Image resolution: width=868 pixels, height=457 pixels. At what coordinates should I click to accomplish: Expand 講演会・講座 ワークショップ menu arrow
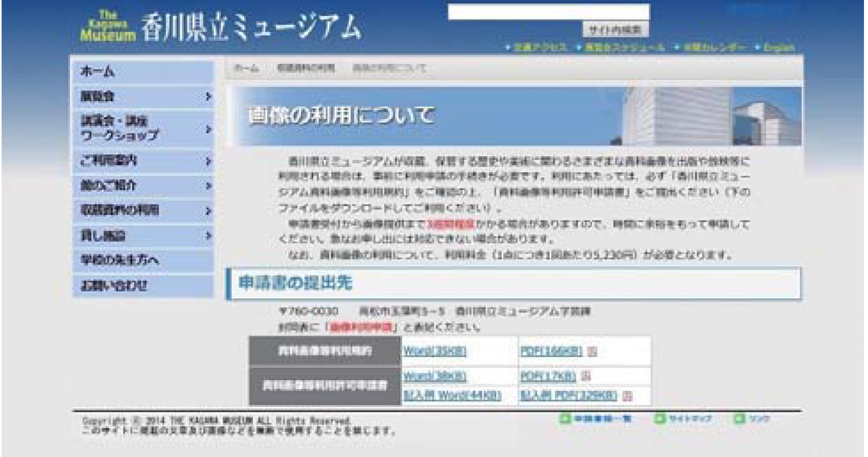pos(208,129)
